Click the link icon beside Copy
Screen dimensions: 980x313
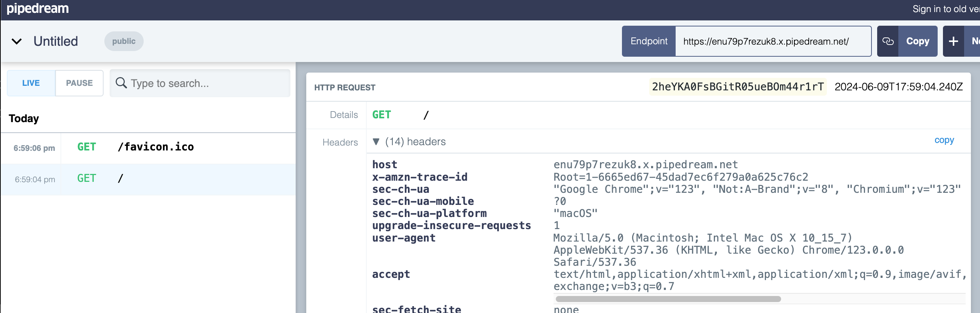(887, 41)
